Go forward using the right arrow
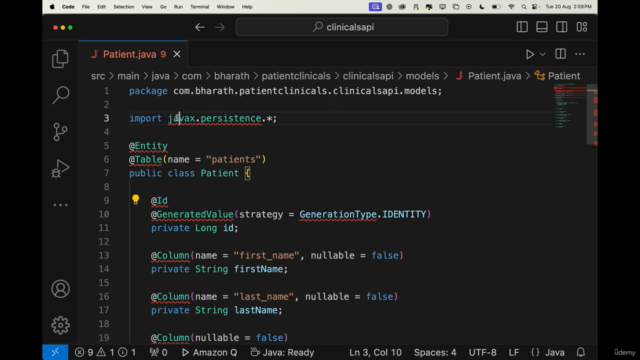Screen dimensions: 640x360 tap(220, 27)
